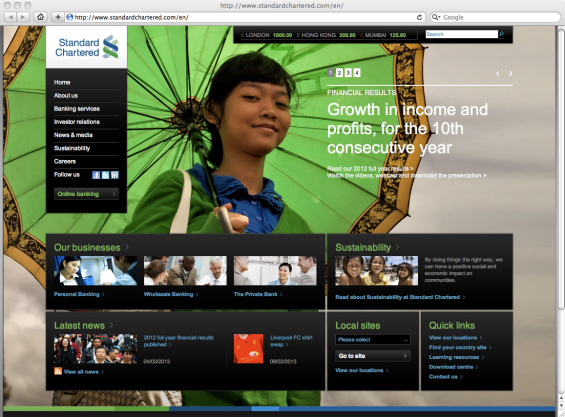Click the MUMBAI share price ticker

[x=383, y=35]
